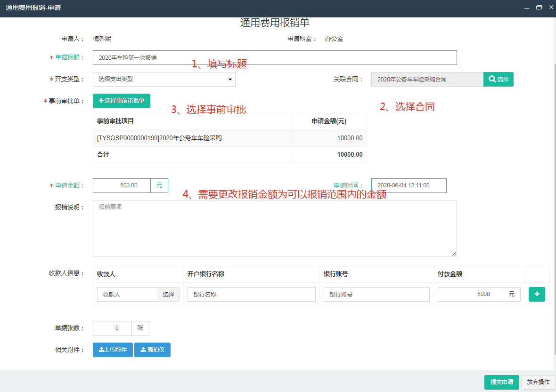Click department value 办公室
The height and width of the screenshot is (392, 556).
tap(334, 39)
